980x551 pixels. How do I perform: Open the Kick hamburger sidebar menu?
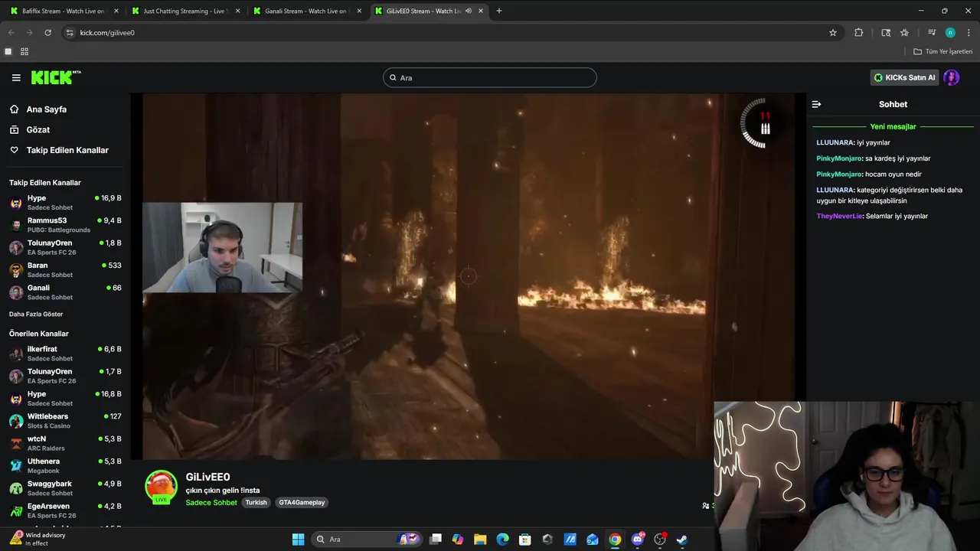pos(16,77)
